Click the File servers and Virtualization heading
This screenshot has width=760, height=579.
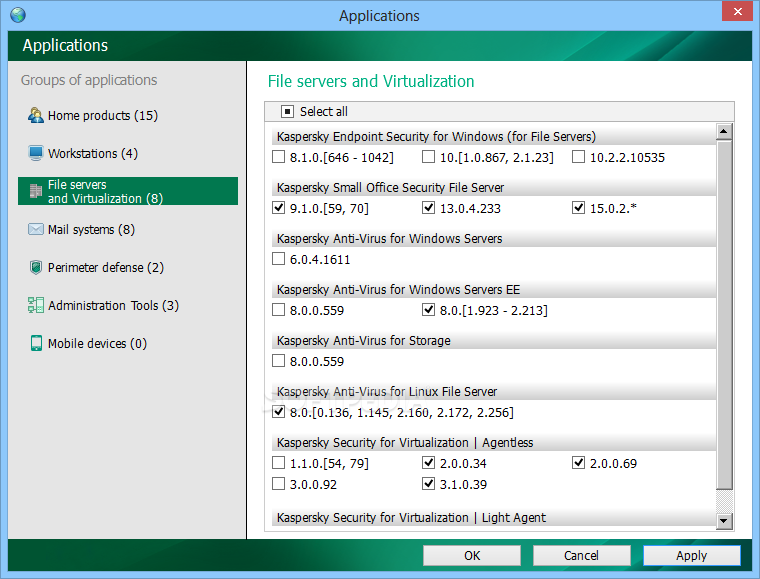tap(371, 81)
